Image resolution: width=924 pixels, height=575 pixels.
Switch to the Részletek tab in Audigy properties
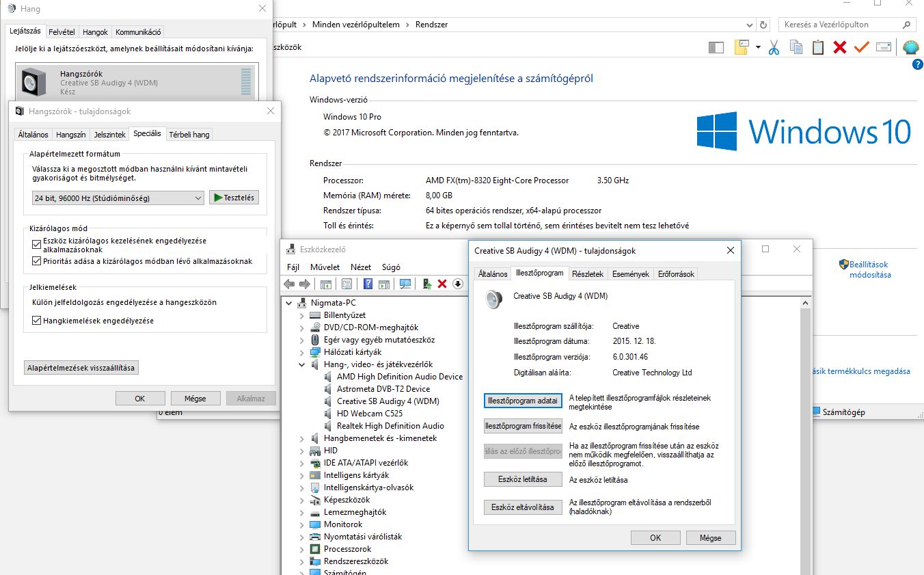(x=588, y=273)
